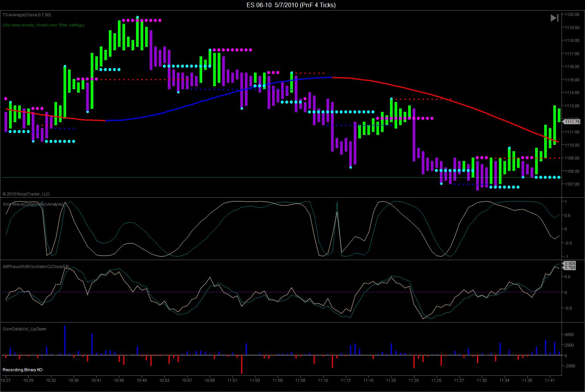Click the skip-to-end arrow icon

(x=554, y=18)
